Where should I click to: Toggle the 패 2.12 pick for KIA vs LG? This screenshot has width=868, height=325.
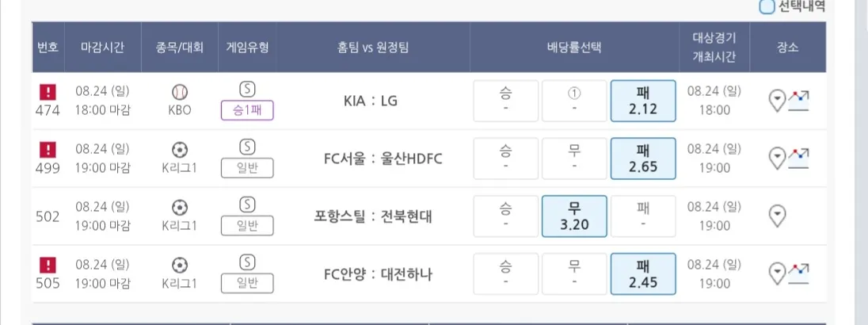click(643, 101)
